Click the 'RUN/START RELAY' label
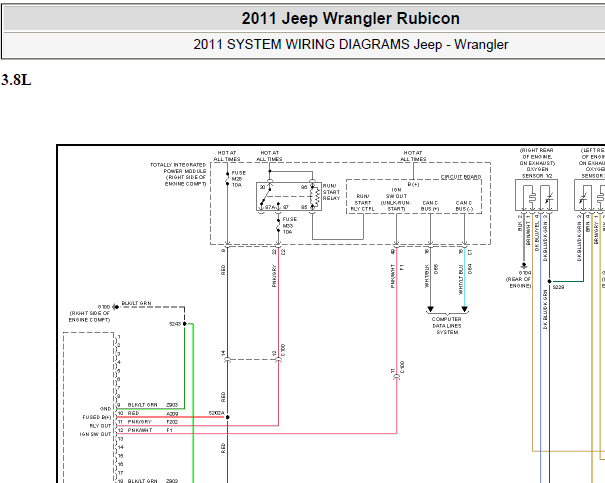This screenshot has width=605, height=483. pos(331,192)
